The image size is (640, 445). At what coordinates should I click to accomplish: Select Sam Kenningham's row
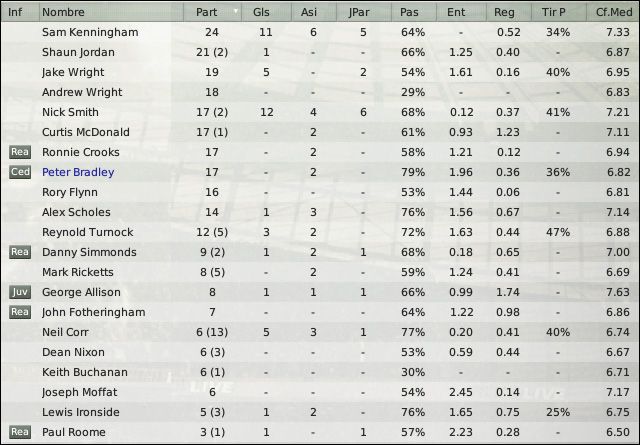(x=320, y=32)
